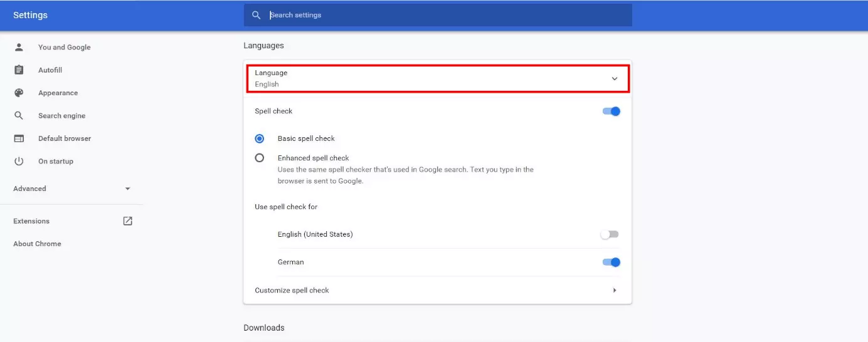Enable English (United States) spell check toggle
The height and width of the screenshot is (342, 868).
click(x=610, y=234)
